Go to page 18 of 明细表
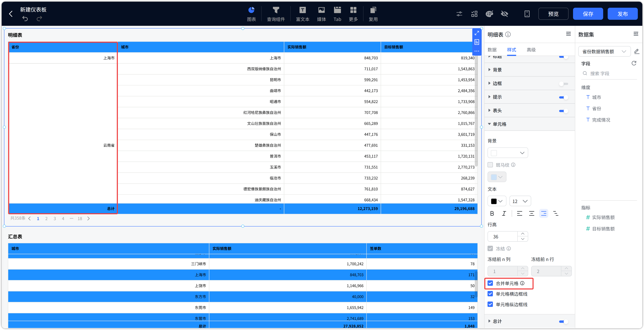The width and height of the screenshot is (644, 330). point(80,218)
